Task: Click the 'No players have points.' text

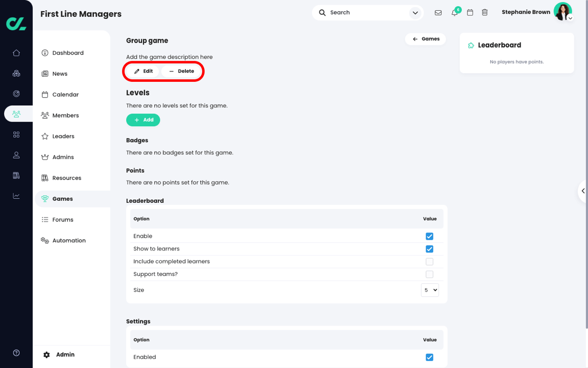Action: click(517, 62)
